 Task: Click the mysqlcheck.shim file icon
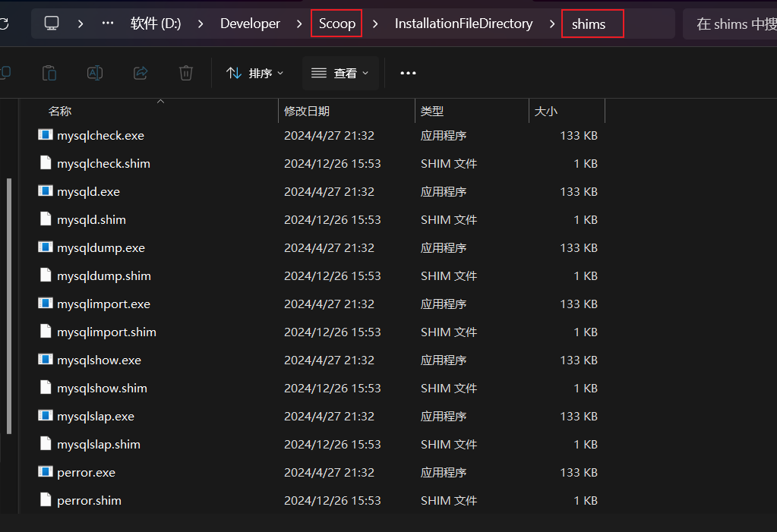coord(46,163)
